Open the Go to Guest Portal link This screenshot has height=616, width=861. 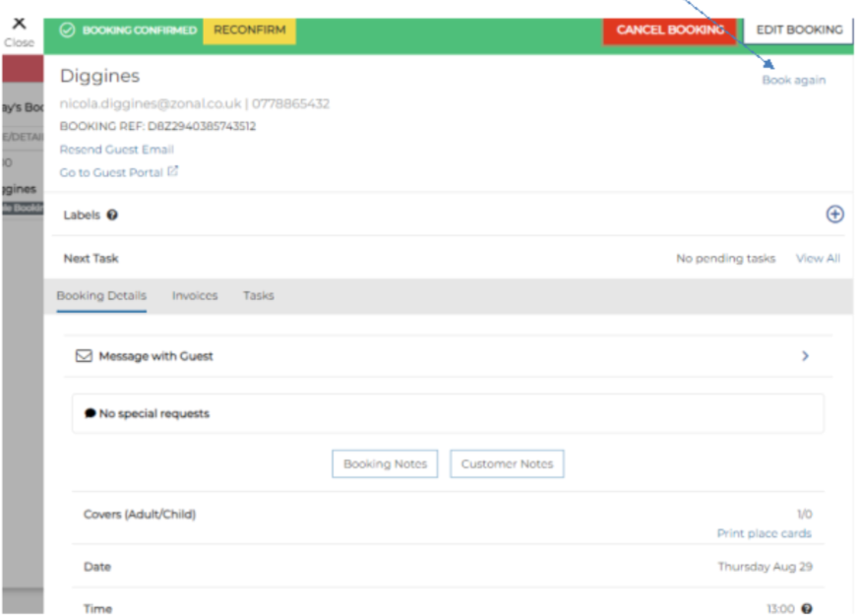click(x=111, y=172)
